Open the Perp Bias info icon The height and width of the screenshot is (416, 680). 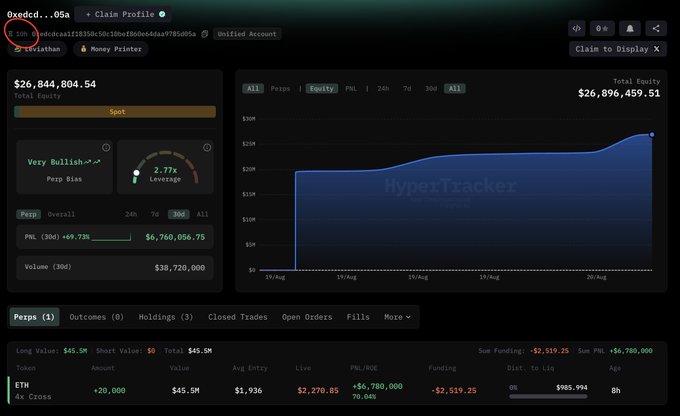pos(106,147)
